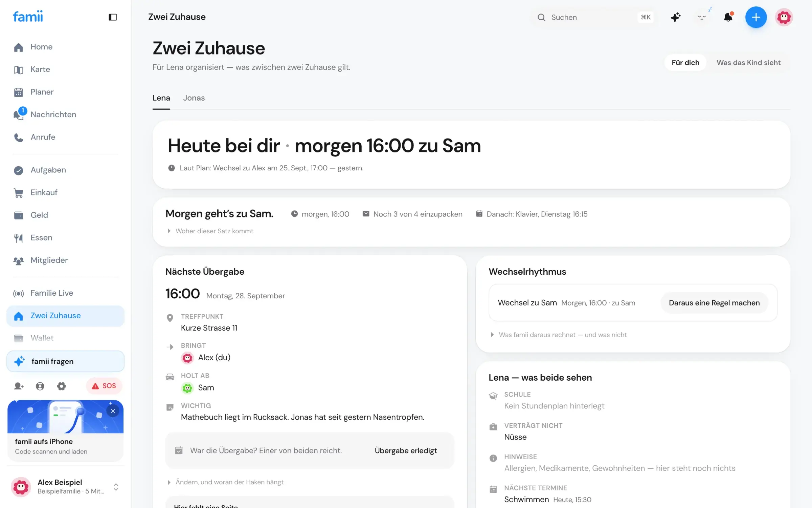This screenshot has height=508, width=812.
Task: Open the Alex Beispiel family switcher chevron
Action: click(116, 487)
